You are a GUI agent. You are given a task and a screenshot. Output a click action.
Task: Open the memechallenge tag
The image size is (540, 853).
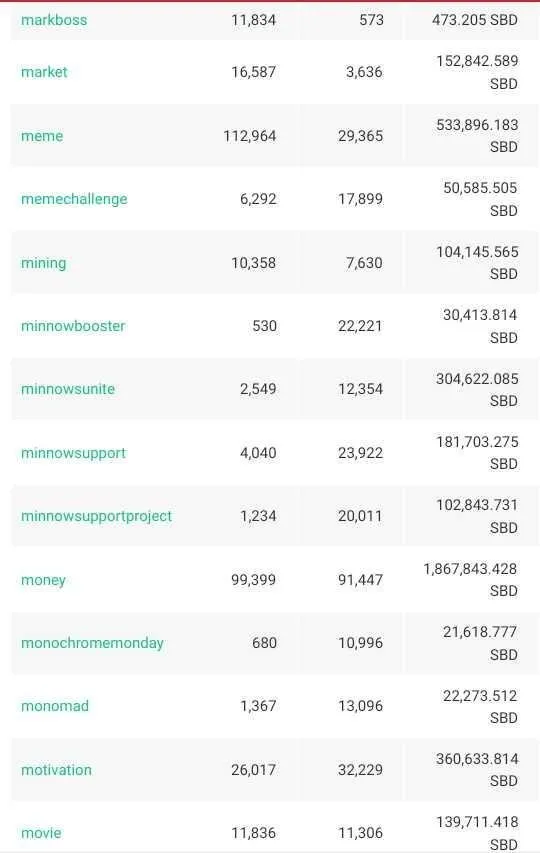click(x=74, y=199)
